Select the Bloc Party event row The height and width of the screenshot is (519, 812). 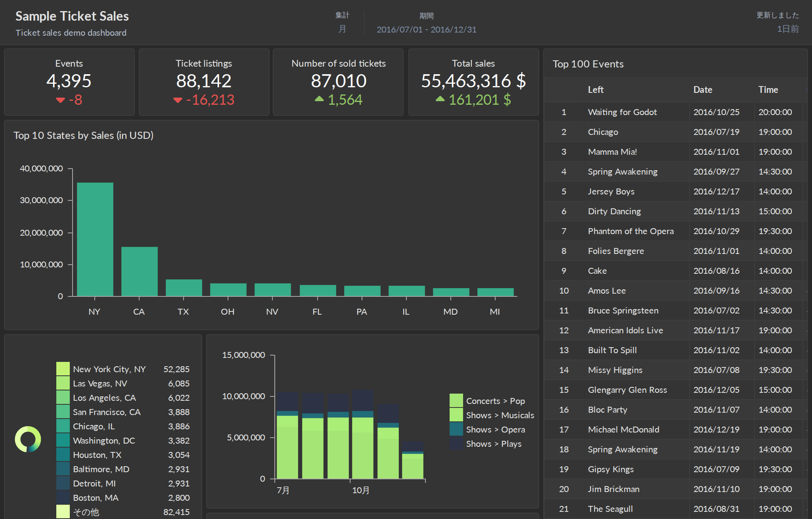pos(676,409)
